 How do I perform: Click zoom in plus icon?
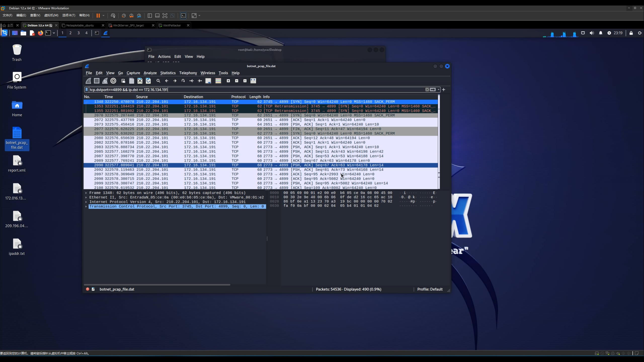coord(228,81)
